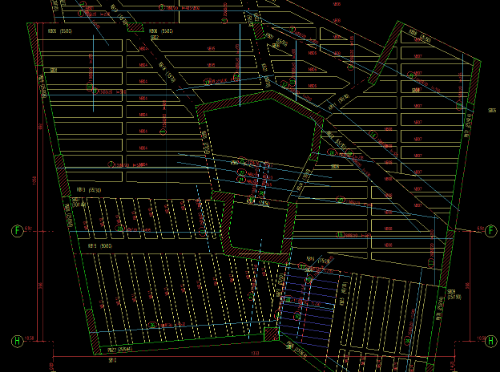500x372 pixels.
Task: Select the right F grid axis bubble
Action: pyautogui.click(x=491, y=231)
